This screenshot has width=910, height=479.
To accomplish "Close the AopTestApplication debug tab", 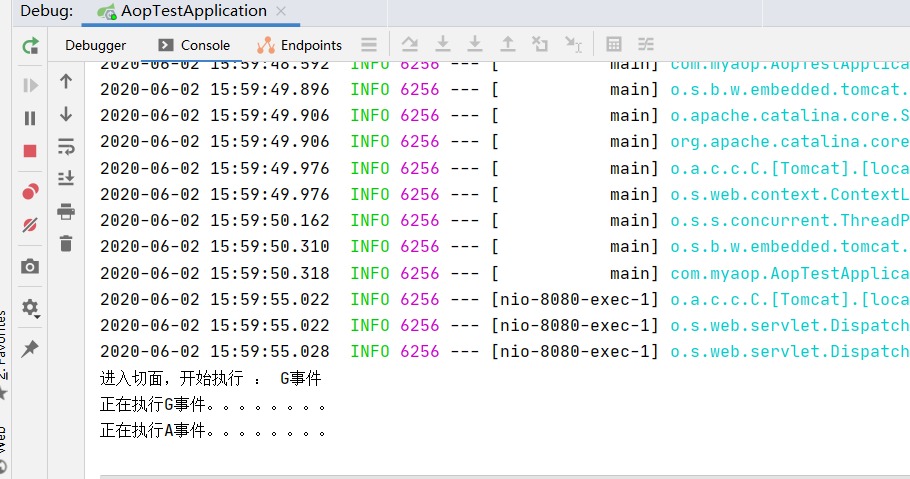I will (x=281, y=11).
